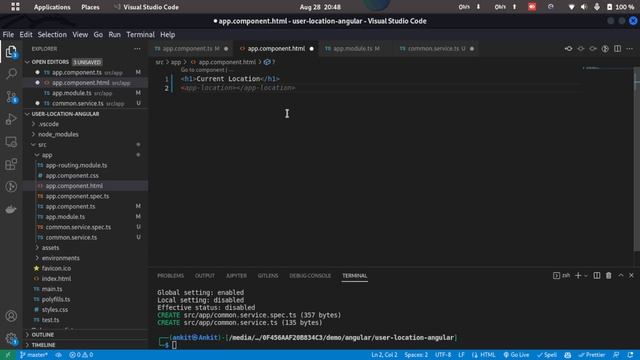Open the Remote Explorer icon

[x=11, y=142]
